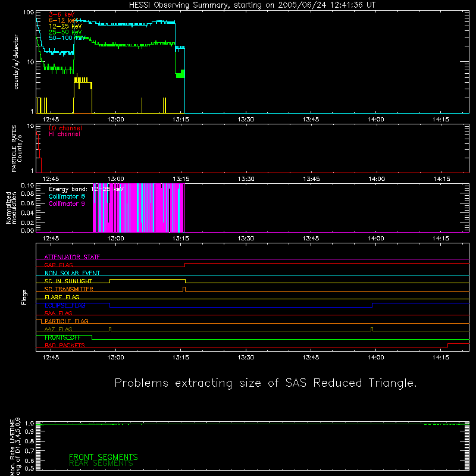476x476 pixels.
Task: Click the 'Energy band: 12-25 keV' caption
Action: 86,189
